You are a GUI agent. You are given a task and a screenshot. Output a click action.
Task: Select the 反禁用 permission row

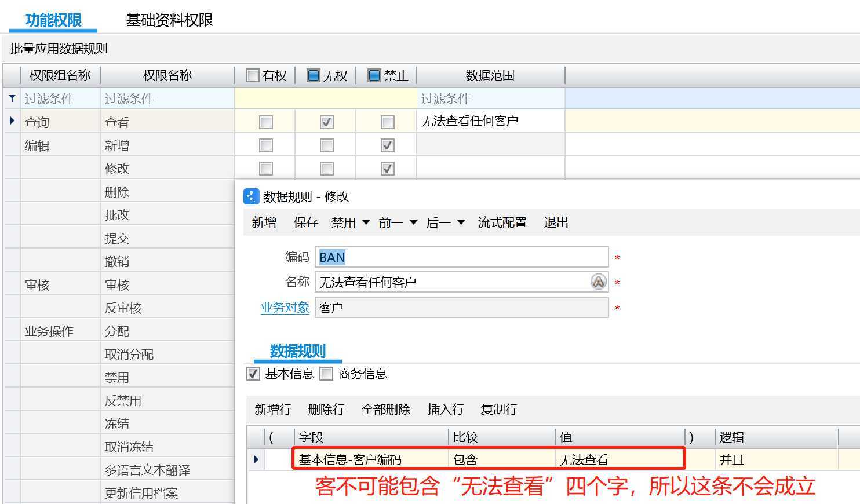[x=167, y=400]
